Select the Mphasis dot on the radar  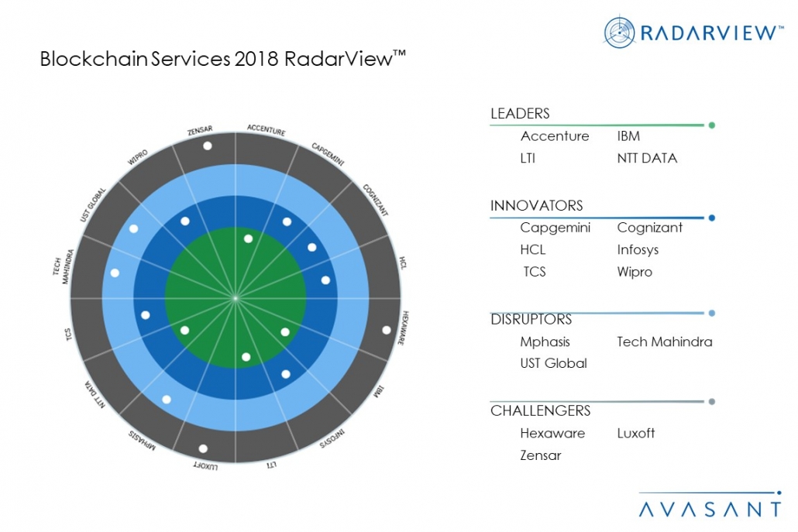pyautogui.click(x=167, y=400)
